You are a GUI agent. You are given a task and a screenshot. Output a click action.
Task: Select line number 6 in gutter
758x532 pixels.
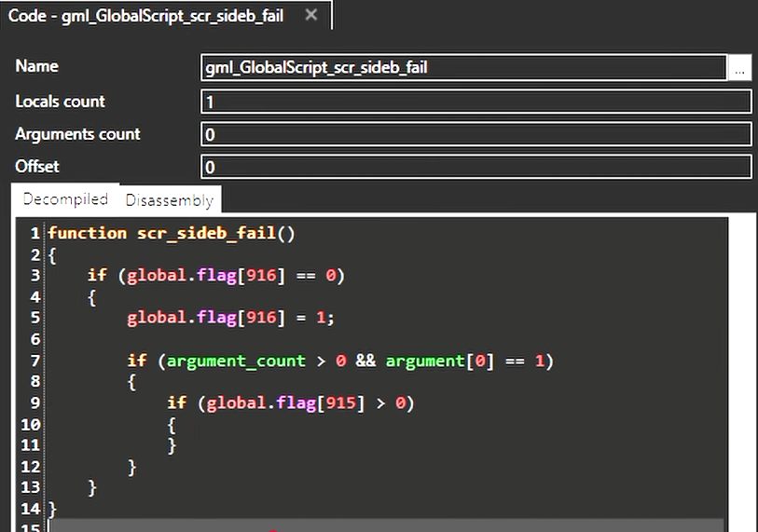[x=34, y=339]
